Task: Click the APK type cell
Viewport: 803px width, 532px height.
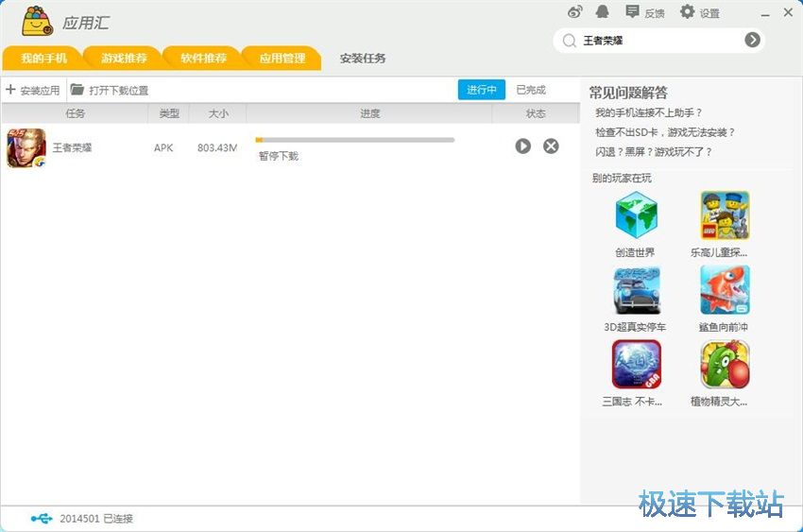Action: click(x=163, y=148)
